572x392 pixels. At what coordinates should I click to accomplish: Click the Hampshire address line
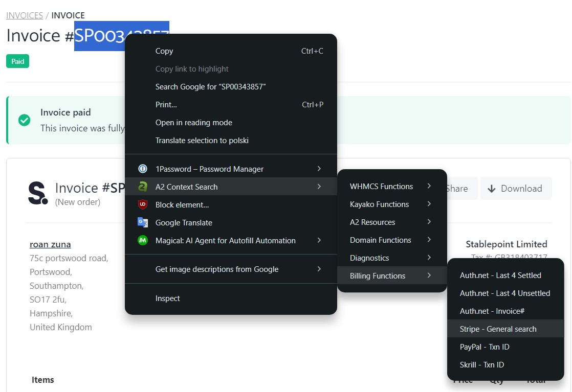coord(51,313)
